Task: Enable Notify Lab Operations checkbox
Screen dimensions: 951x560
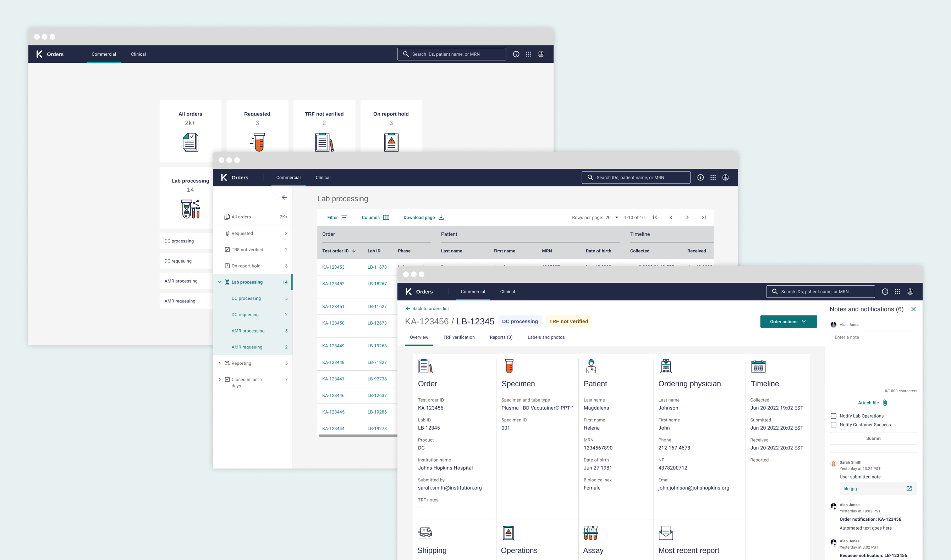Action: pyautogui.click(x=833, y=415)
